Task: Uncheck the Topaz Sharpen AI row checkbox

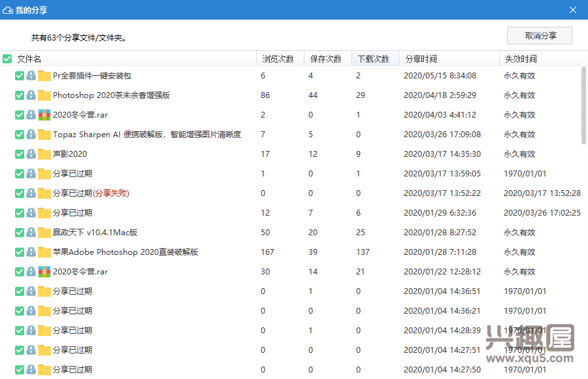Action: (x=20, y=135)
